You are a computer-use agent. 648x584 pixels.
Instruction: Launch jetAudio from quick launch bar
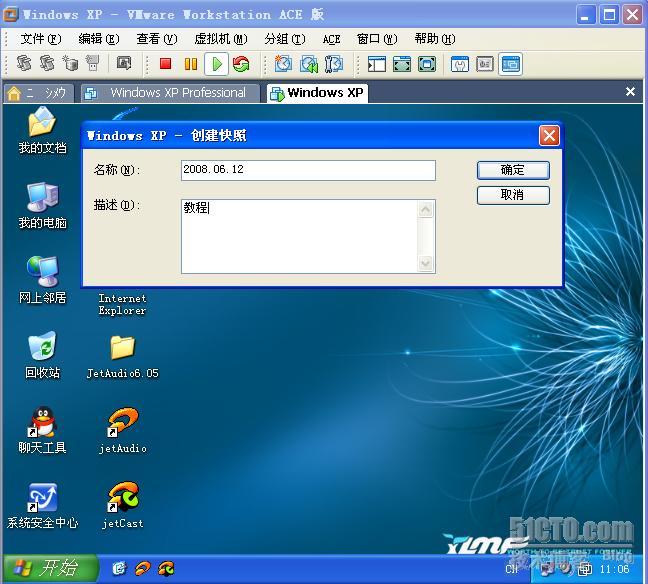(143, 569)
